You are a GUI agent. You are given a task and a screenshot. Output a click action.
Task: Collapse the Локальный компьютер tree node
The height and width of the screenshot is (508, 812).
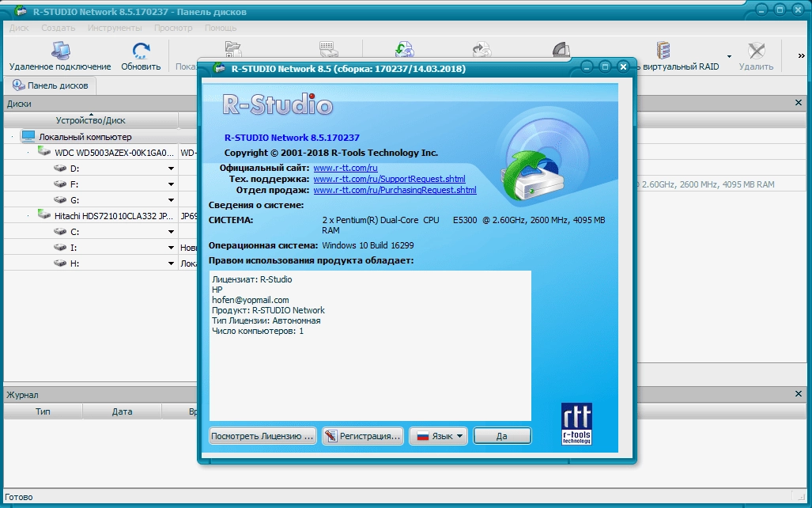[x=13, y=138]
